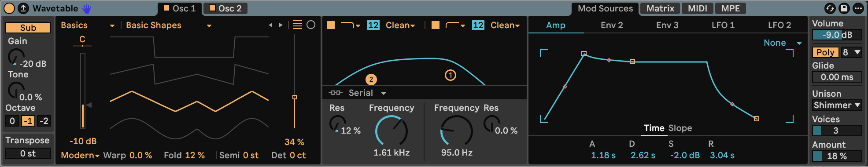Screen dimensions: 868x167
Task: Open the Mod Sources tab
Action: pos(605,8)
